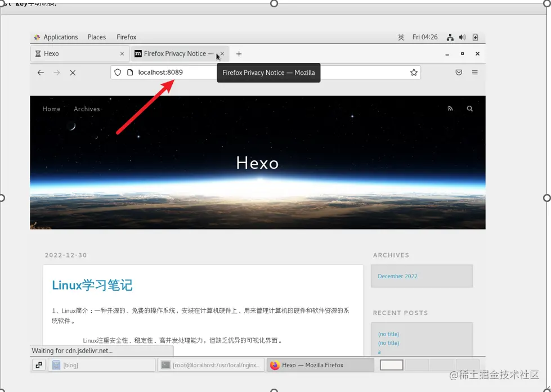Click the ARCHIVES sidebar heading

pos(391,255)
